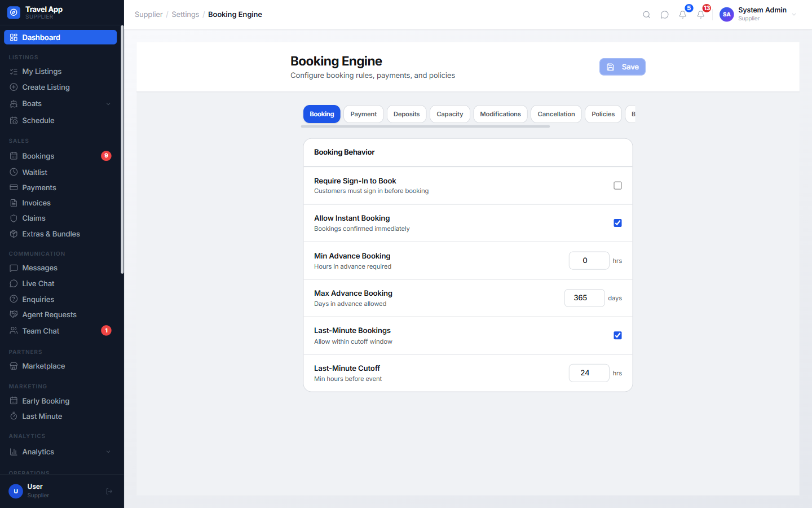812x508 pixels.
Task: Click the Save button
Action: coord(623,67)
